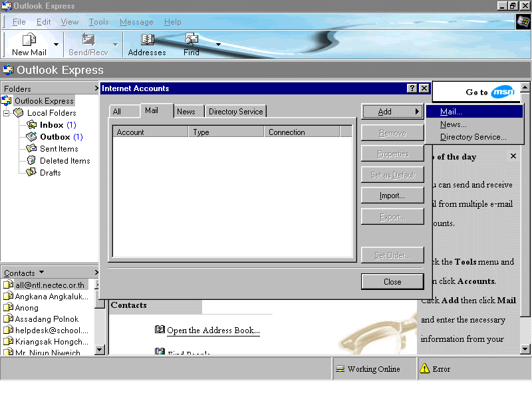Open the New Mail dropdown arrow
The width and height of the screenshot is (532, 399).
pyautogui.click(x=56, y=45)
